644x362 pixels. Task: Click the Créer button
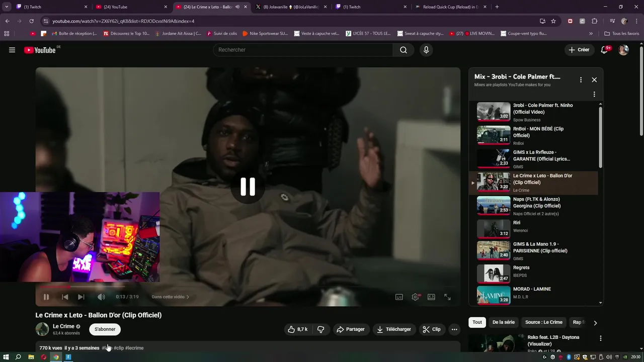(x=579, y=50)
